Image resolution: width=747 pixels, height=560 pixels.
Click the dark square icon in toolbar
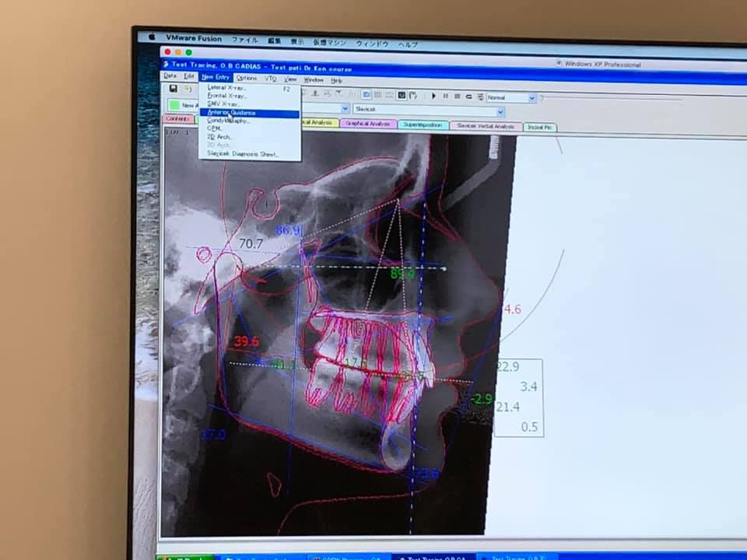tap(402, 95)
